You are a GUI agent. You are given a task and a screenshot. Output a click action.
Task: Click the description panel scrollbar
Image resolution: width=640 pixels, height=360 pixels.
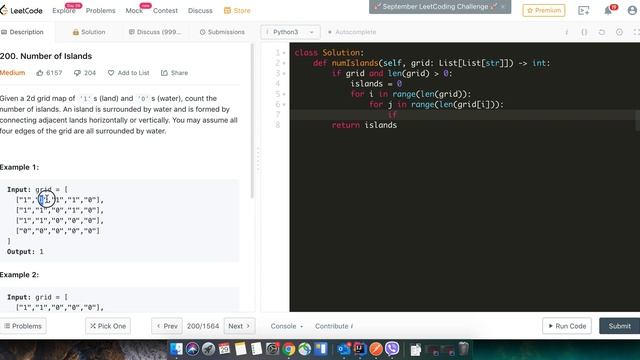pyautogui.click(x=252, y=122)
